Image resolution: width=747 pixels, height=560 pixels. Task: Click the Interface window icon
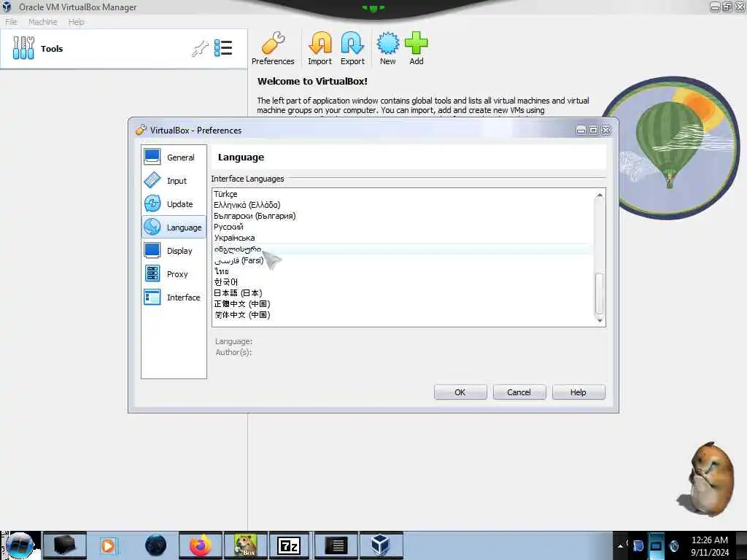point(152,297)
